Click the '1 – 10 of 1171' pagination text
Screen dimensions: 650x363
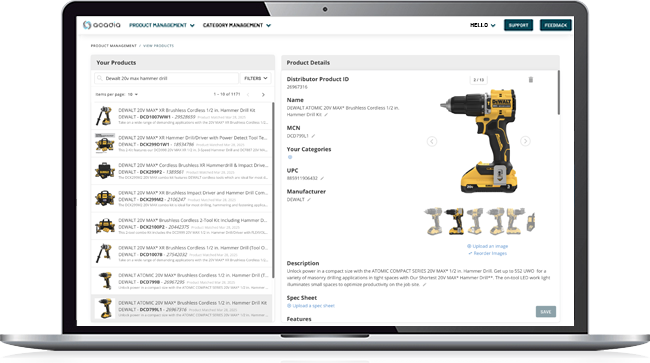pyautogui.click(x=227, y=94)
